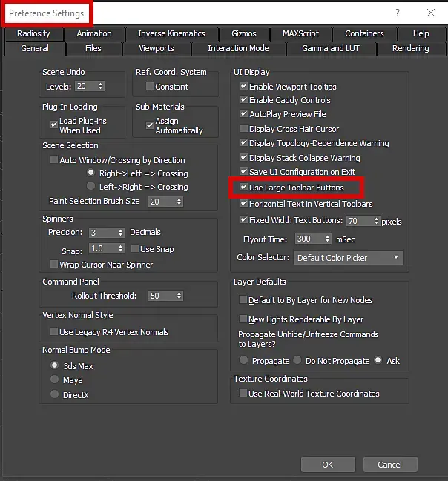
Task: Click the Fixed Width pixels value field
Action: pos(360,221)
